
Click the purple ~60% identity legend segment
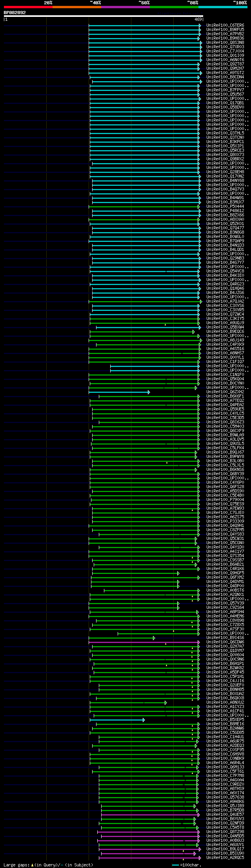[125, 7]
